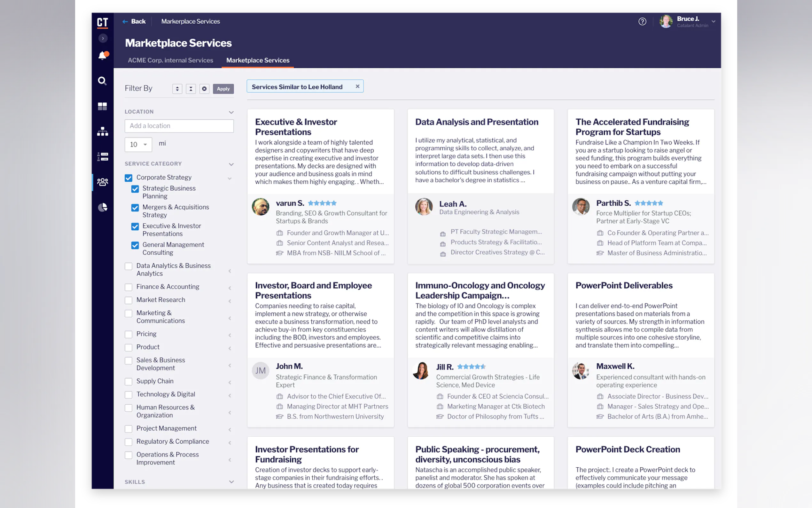Viewport: 812px width, 508px height.
Task: Expand the sidebar with arrow toggle
Action: (x=103, y=38)
